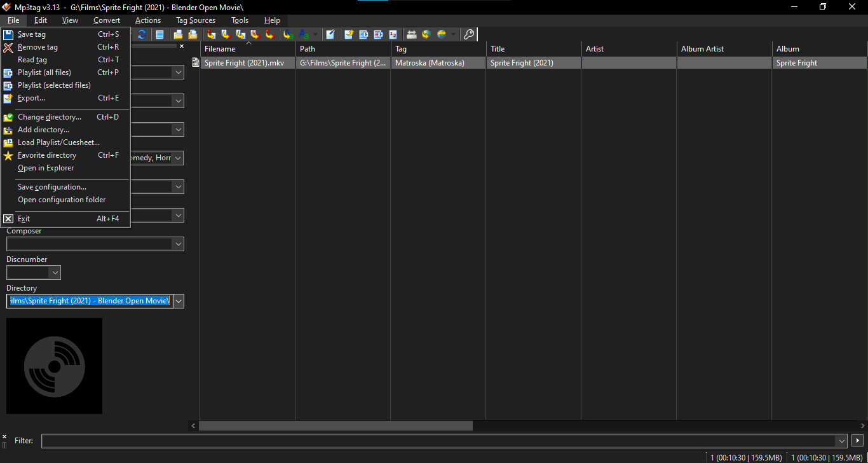Viewport: 868px width, 463px height.
Task: Open the Extended Tags toolbar icon
Action: (330, 34)
